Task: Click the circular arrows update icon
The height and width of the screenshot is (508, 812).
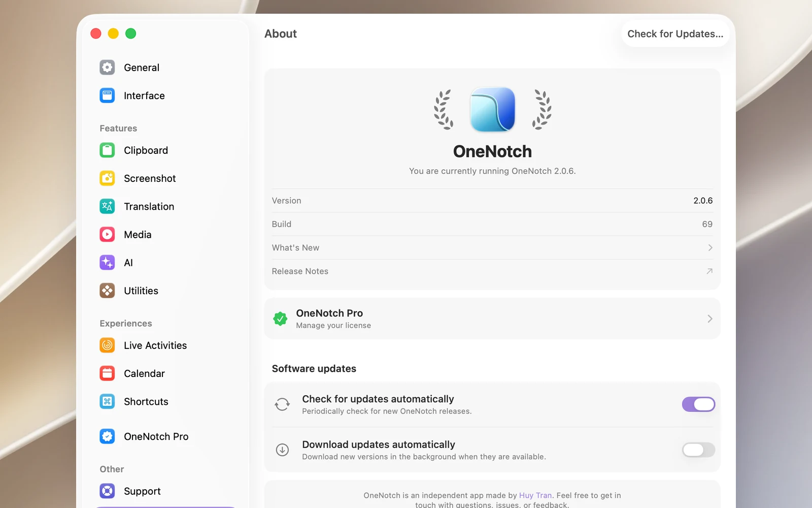Action: point(282,404)
